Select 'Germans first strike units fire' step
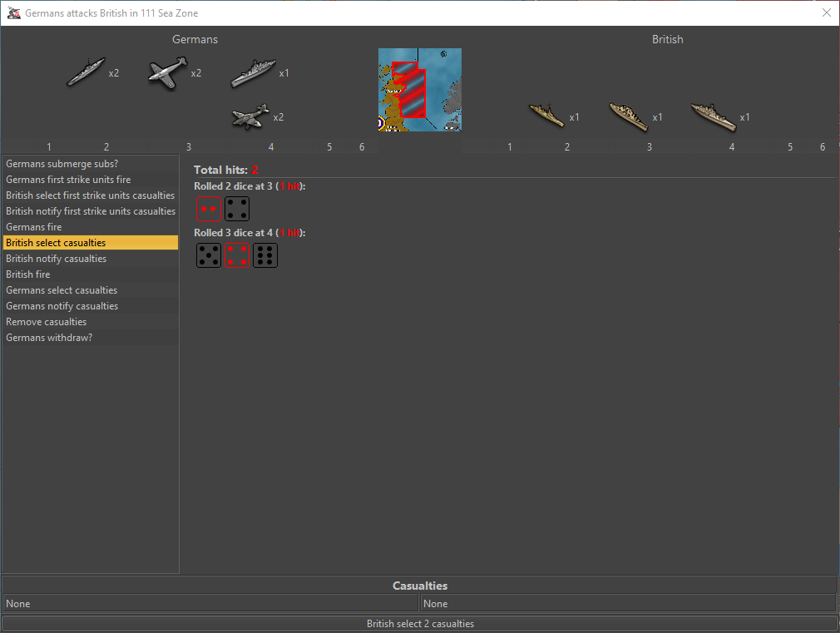 coord(91,180)
